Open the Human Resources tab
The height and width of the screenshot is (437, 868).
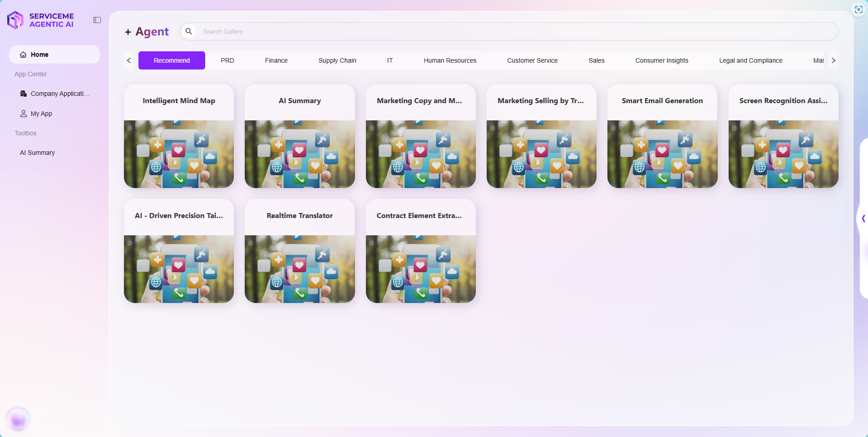point(450,60)
